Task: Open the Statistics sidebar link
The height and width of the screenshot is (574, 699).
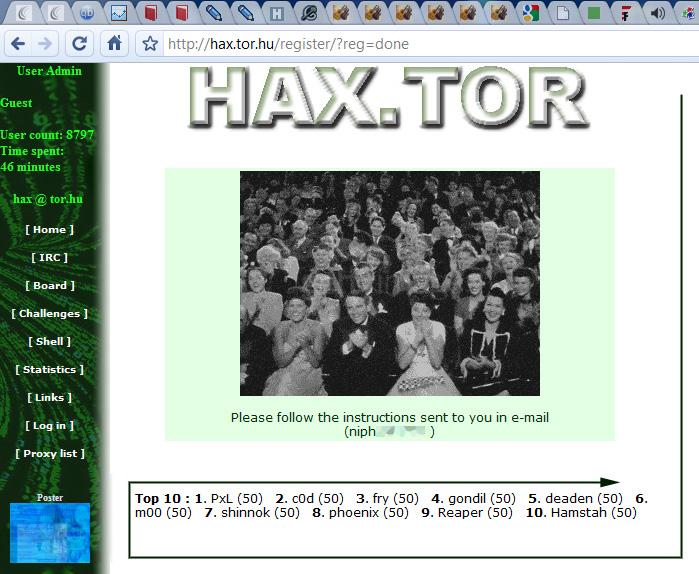Action: click(x=49, y=369)
